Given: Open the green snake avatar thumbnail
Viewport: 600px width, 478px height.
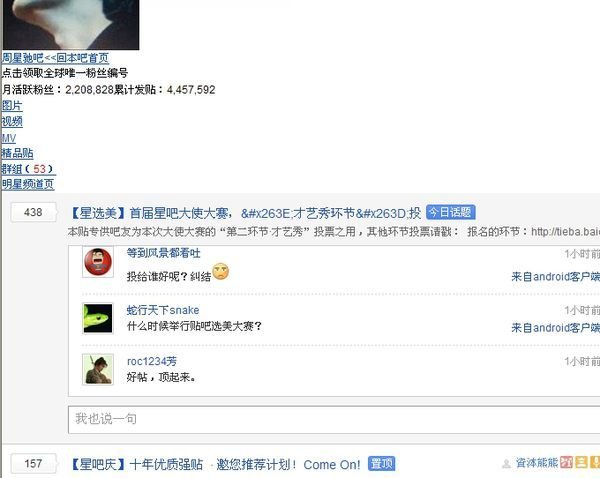Looking at the screenshot, I should pyautogui.click(x=98, y=318).
